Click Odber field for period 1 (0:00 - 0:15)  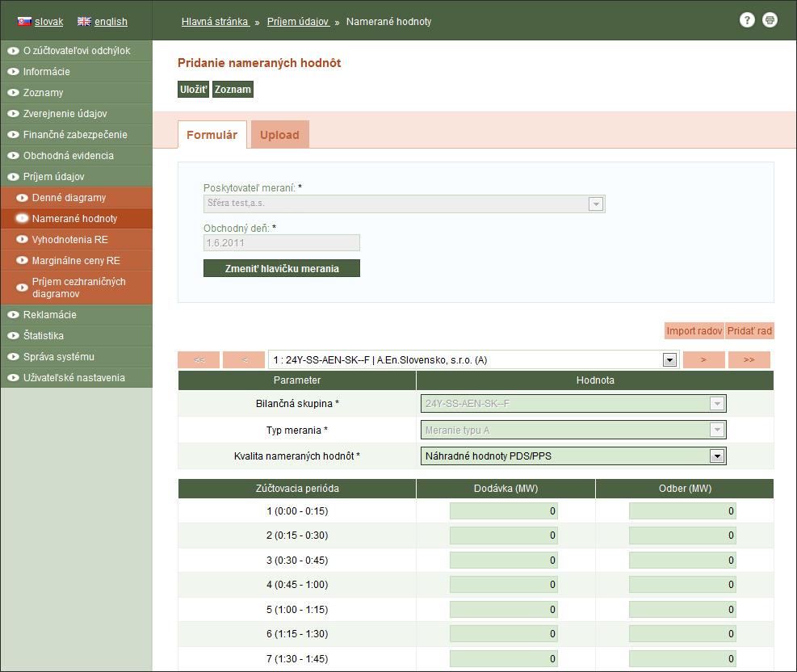tap(682, 510)
